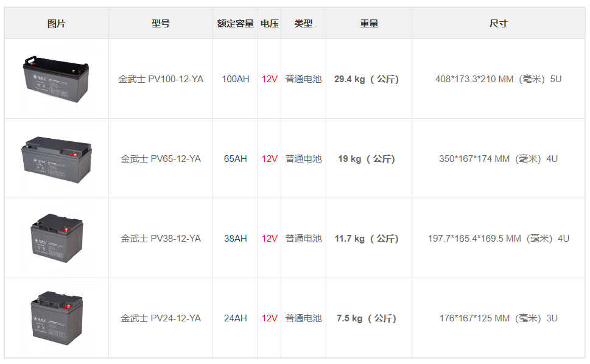This screenshot has width=590, height=364.
Task: Click the 176*167*125 MM 3U size cell
Action: point(498,318)
